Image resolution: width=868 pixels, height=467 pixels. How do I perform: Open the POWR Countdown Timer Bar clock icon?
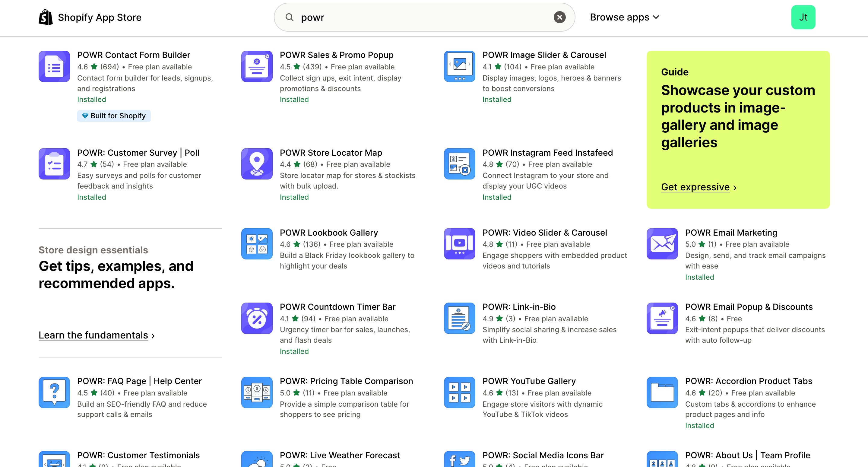click(x=257, y=318)
